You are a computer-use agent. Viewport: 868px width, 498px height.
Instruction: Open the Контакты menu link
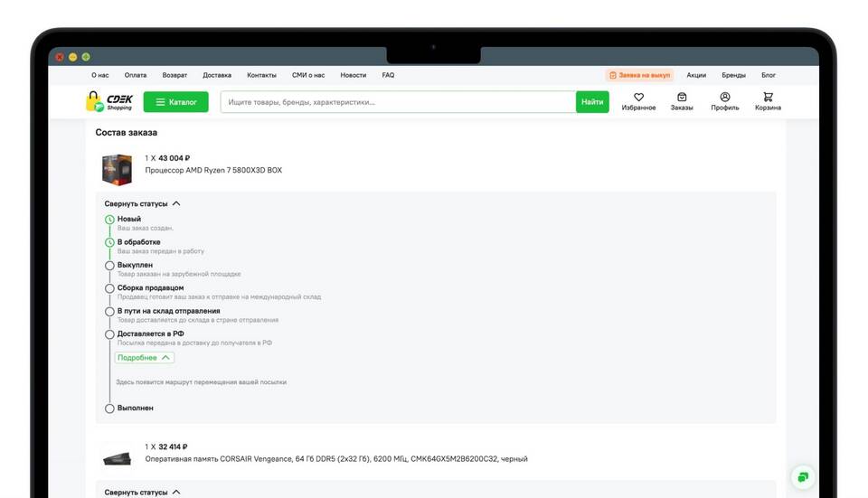261,75
